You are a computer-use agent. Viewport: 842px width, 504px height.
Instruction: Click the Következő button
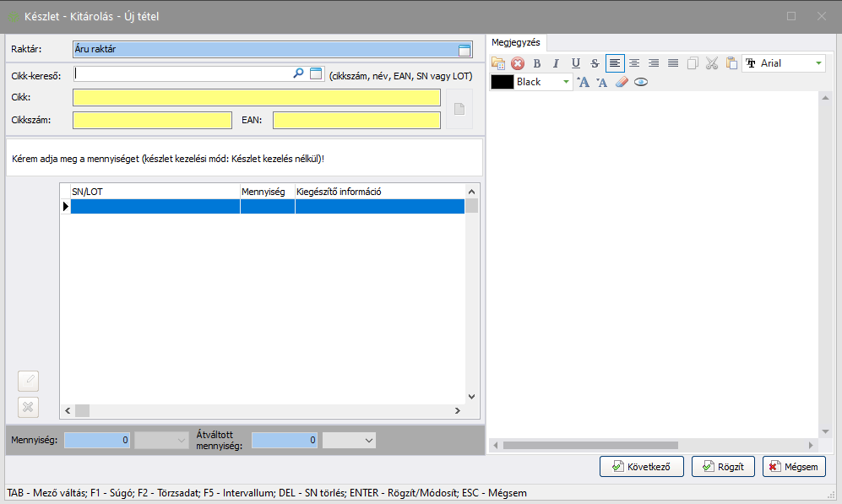click(x=641, y=466)
